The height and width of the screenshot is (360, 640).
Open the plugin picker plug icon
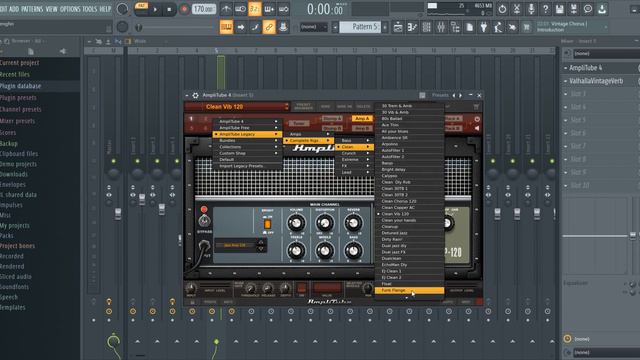tap(484, 27)
